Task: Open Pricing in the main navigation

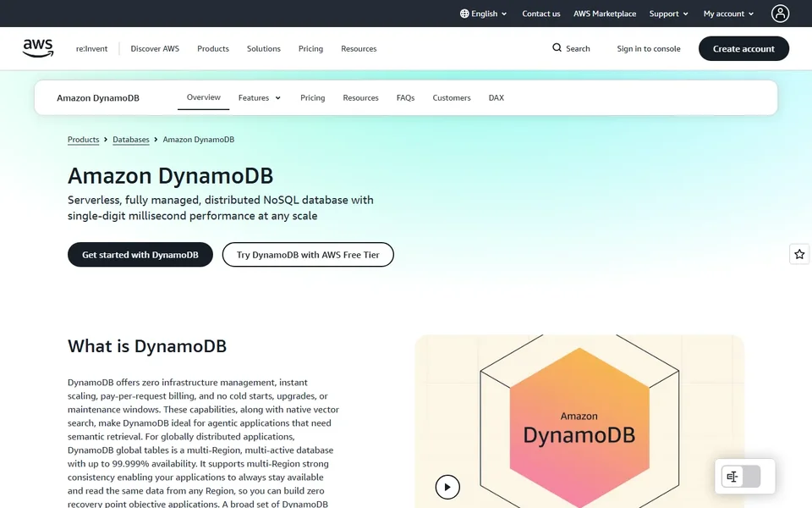Action: point(310,49)
